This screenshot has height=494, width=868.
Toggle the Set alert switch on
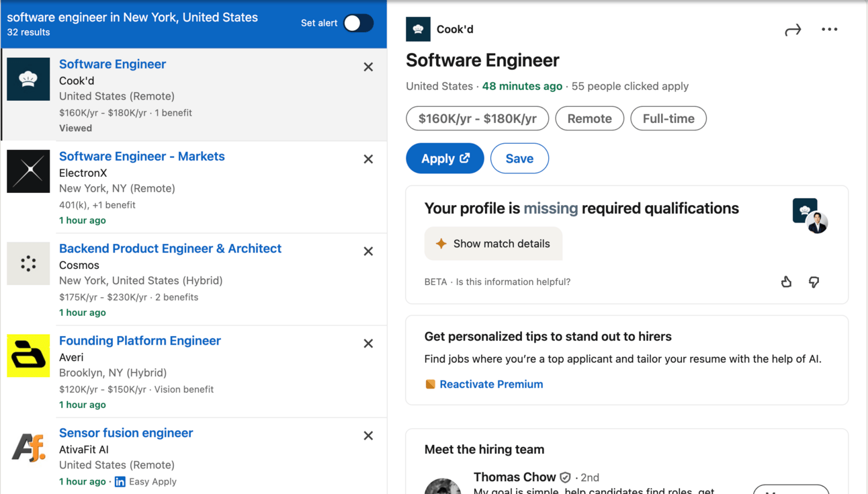[358, 24]
